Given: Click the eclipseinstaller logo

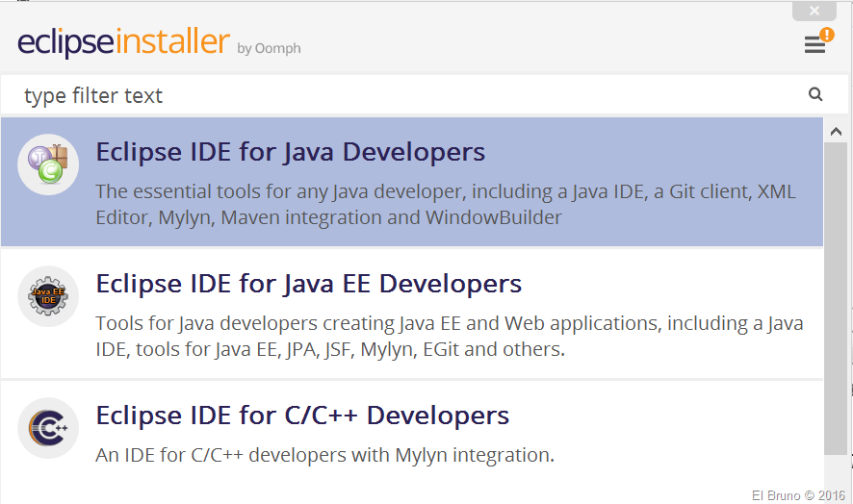Looking at the screenshot, I should (x=123, y=43).
